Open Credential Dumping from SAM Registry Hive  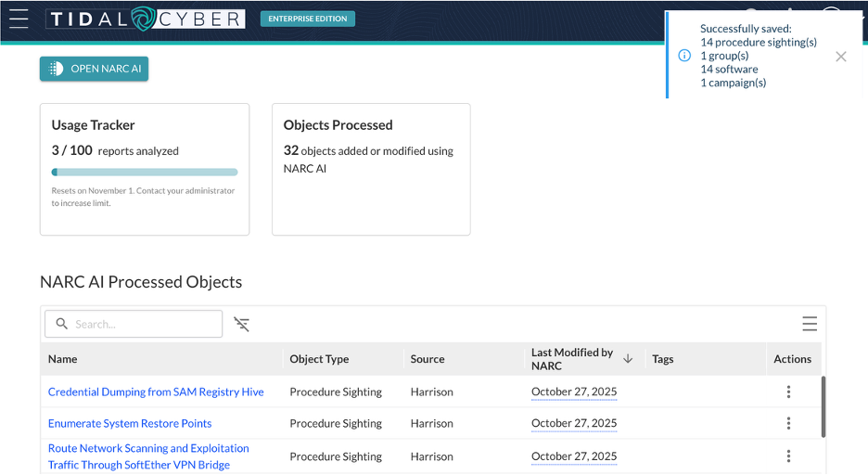pos(156,392)
